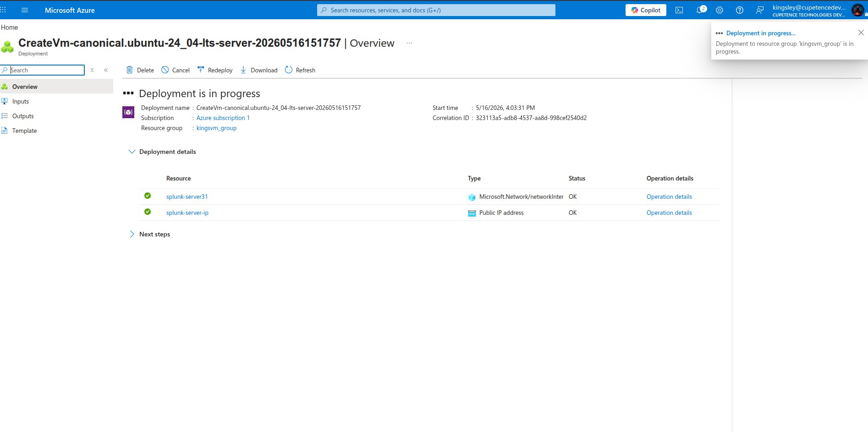Screen dimensions: 868x432
Task: Click the 'Deployment is in progress' heading
Action: pos(199,93)
